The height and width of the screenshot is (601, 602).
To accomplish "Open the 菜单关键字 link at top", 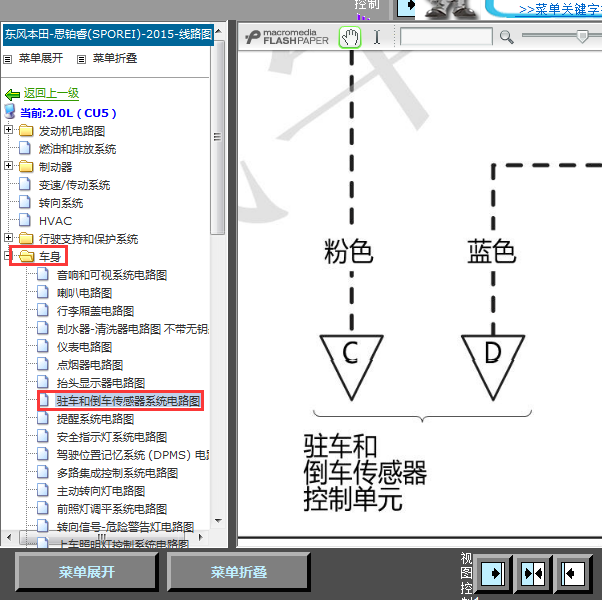I will point(561,9).
